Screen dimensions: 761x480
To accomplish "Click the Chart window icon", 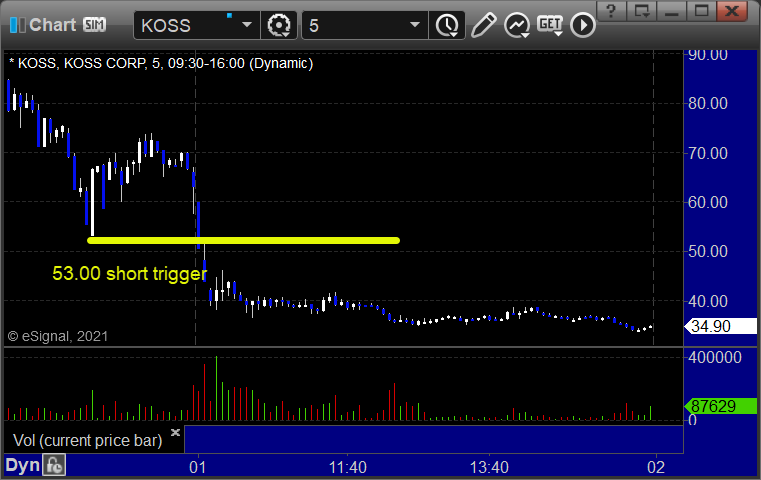I will coord(17,25).
